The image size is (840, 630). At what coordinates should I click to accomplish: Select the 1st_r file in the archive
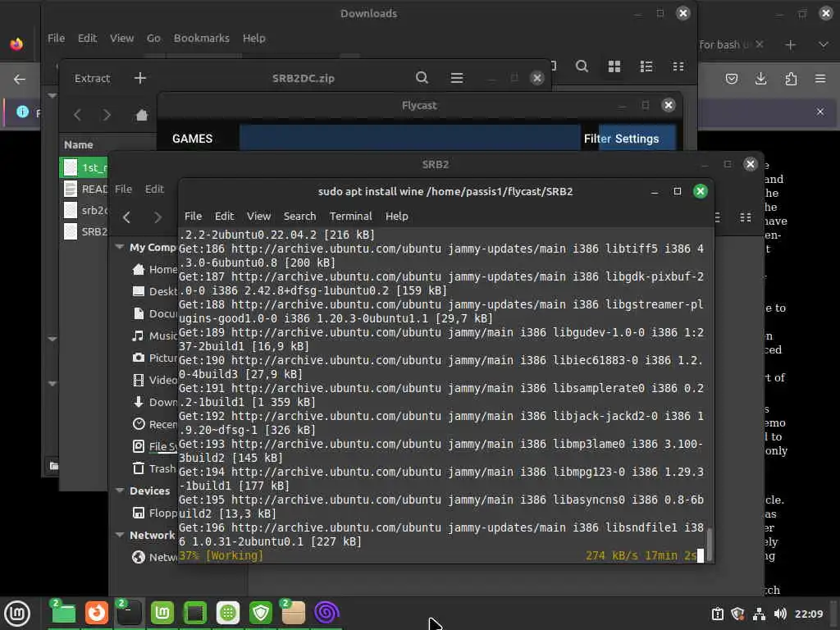pos(84,167)
